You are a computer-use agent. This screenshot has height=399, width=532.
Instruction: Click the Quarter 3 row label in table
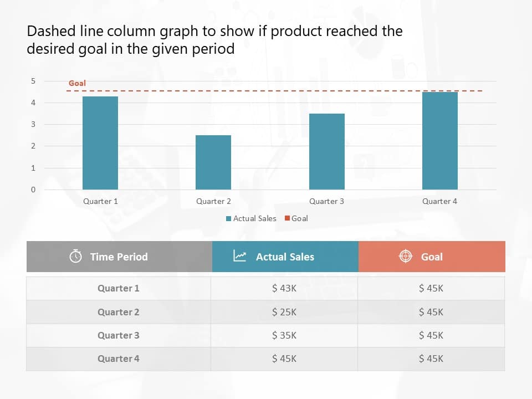coord(119,336)
